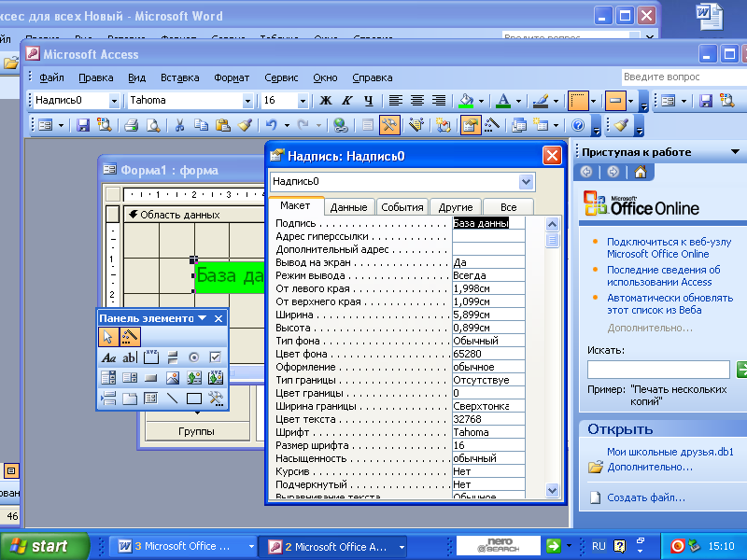747x560 pixels.
Task: Toggle the Toolbox hammer-wrench button
Action: (389, 126)
